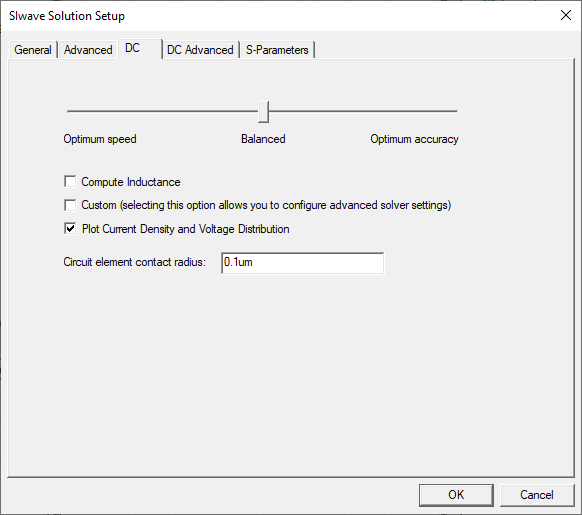The height and width of the screenshot is (515, 582).
Task: Click the Balanced slider label
Action: pyautogui.click(x=263, y=139)
